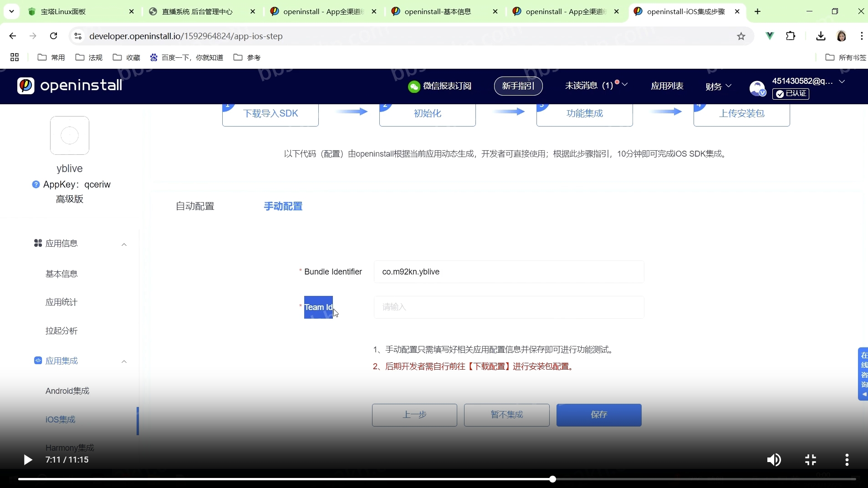Open the apps grid in bookmarks bar
The width and height of the screenshot is (868, 488).
(15, 57)
